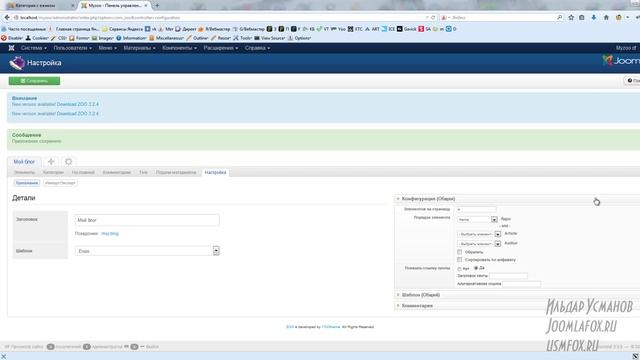Open the Forms web developer toolbar menu
This screenshot has height=360, width=640.
click(x=79, y=38)
